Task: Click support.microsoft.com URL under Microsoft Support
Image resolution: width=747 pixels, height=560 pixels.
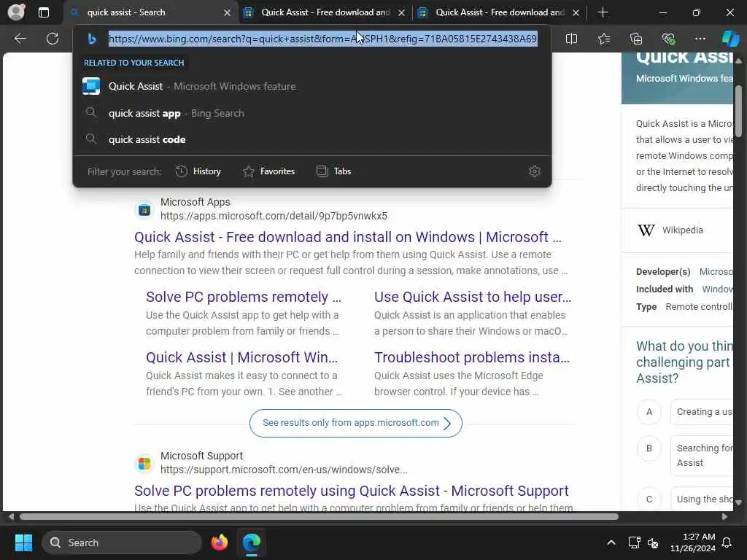Action: [x=284, y=470]
